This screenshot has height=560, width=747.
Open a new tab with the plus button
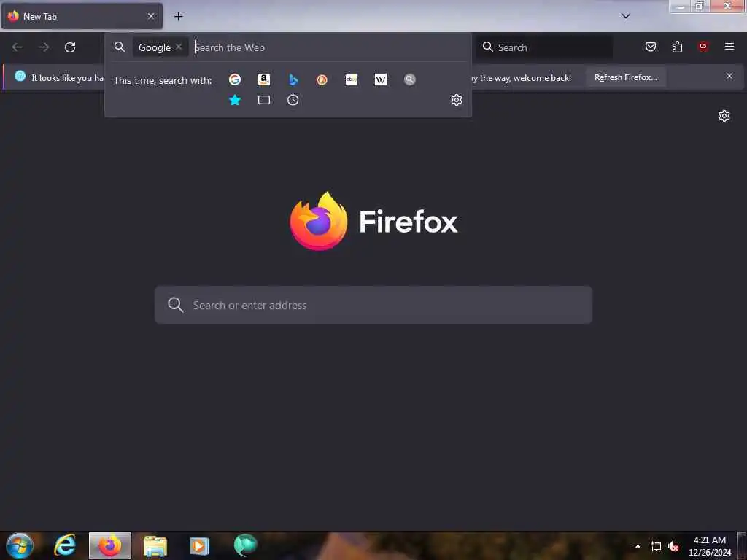(x=178, y=16)
